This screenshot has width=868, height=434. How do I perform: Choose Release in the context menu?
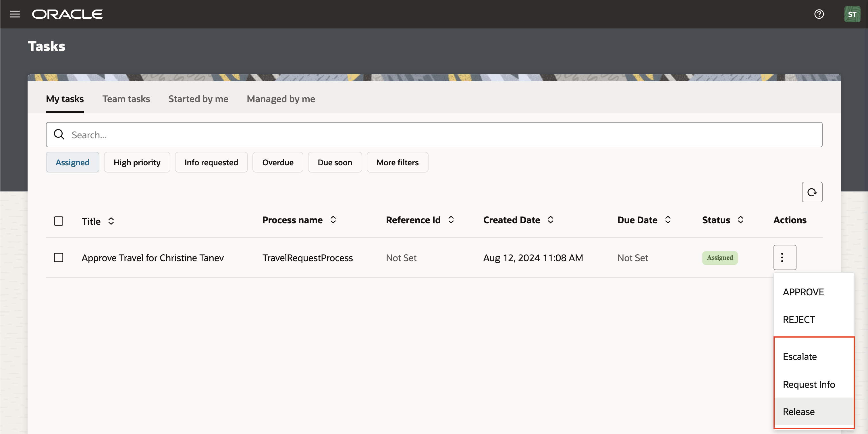tap(798, 411)
